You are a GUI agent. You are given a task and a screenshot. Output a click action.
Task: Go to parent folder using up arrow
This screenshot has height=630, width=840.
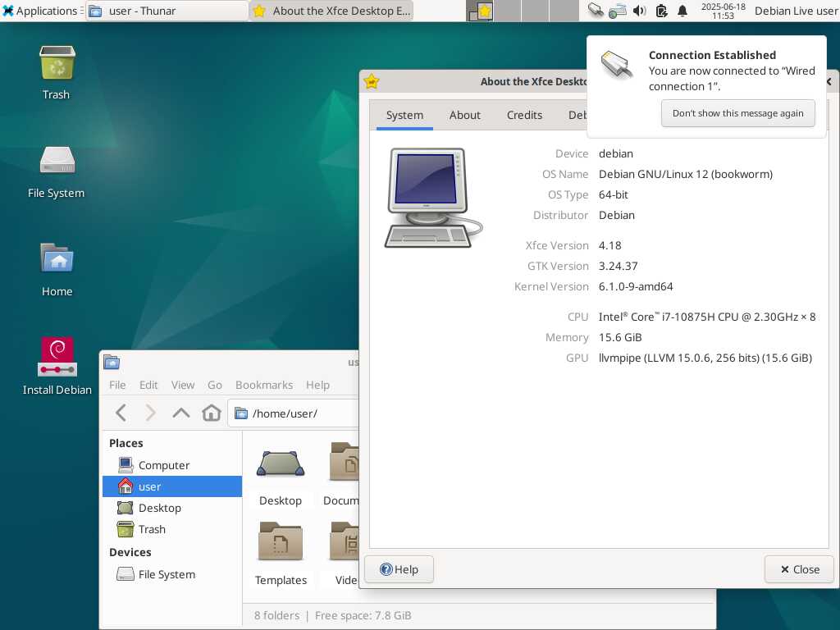pos(181,413)
